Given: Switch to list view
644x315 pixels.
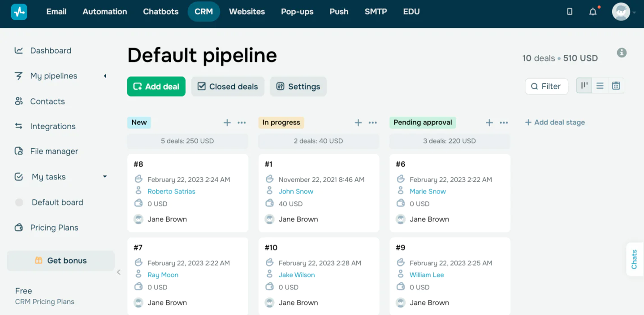Looking at the screenshot, I should tap(600, 86).
